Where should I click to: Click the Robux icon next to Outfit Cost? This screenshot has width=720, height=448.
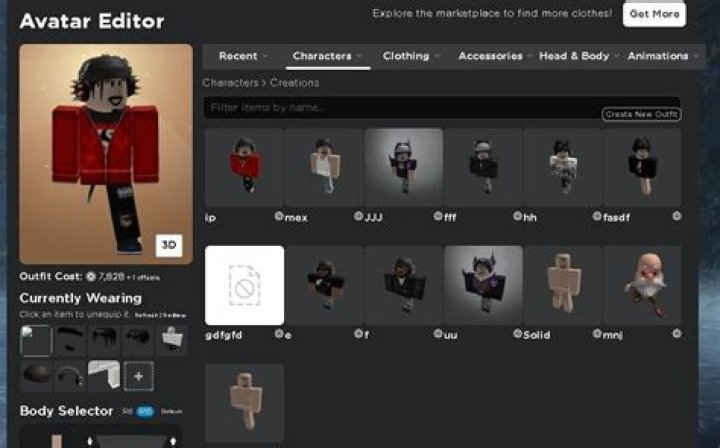(x=91, y=276)
